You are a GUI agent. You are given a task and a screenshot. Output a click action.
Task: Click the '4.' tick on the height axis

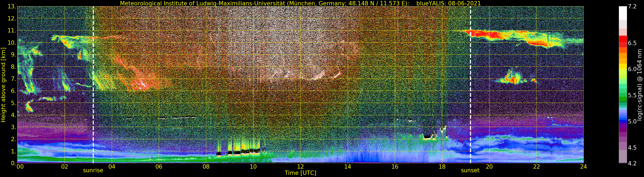tap(14, 115)
